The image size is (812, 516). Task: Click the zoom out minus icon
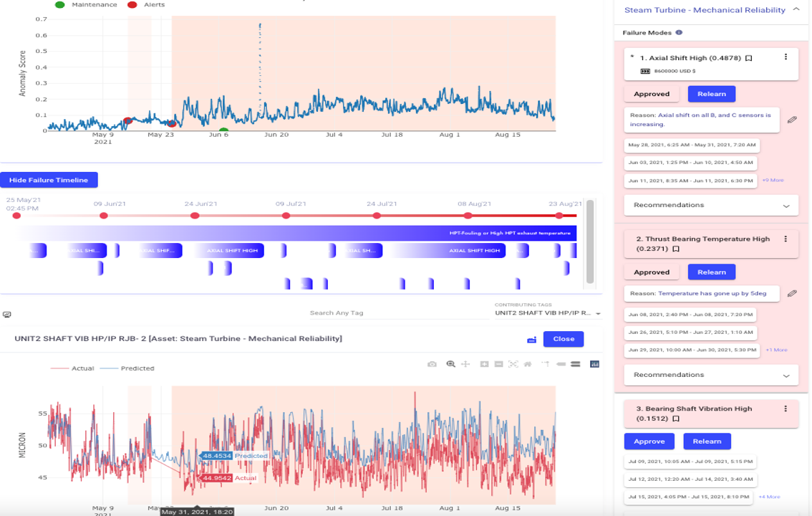498,364
